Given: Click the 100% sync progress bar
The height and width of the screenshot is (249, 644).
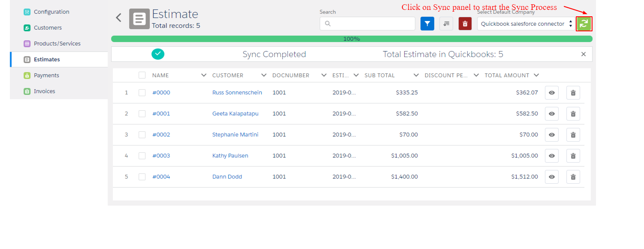Looking at the screenshot, I should (x=352, y=39).
